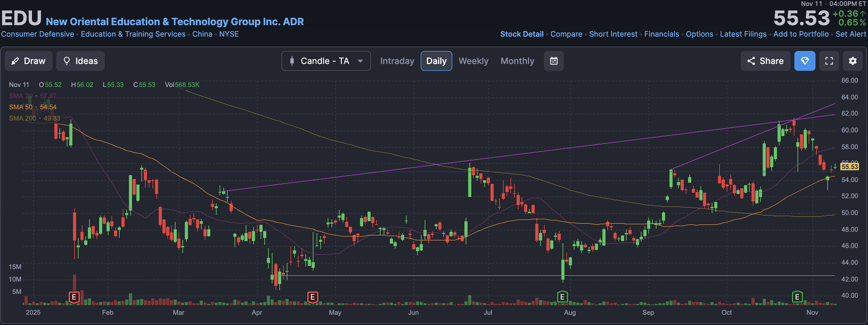The height and width of the screenshot is (325, 868).
Task: Click the Vol 568.53K value
Action: [187, 85]
